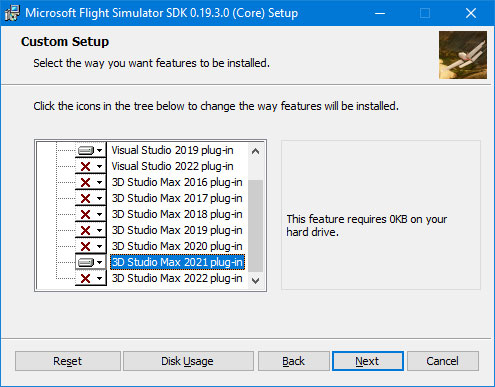Select the Visual Studio 2022 plug-in tree item
The height and width of the screenshot is (387, 495).
172,166
